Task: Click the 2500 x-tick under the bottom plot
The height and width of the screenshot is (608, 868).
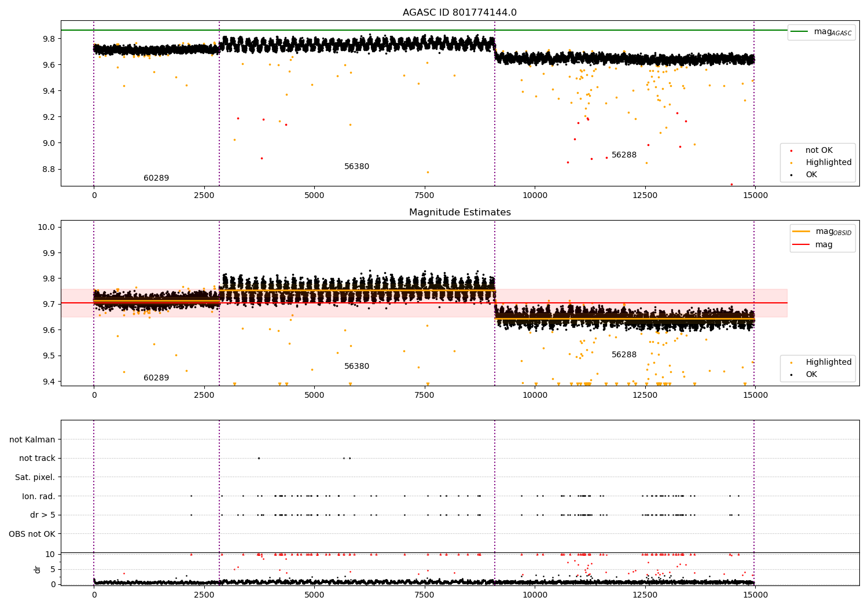Action: point(204,595)
